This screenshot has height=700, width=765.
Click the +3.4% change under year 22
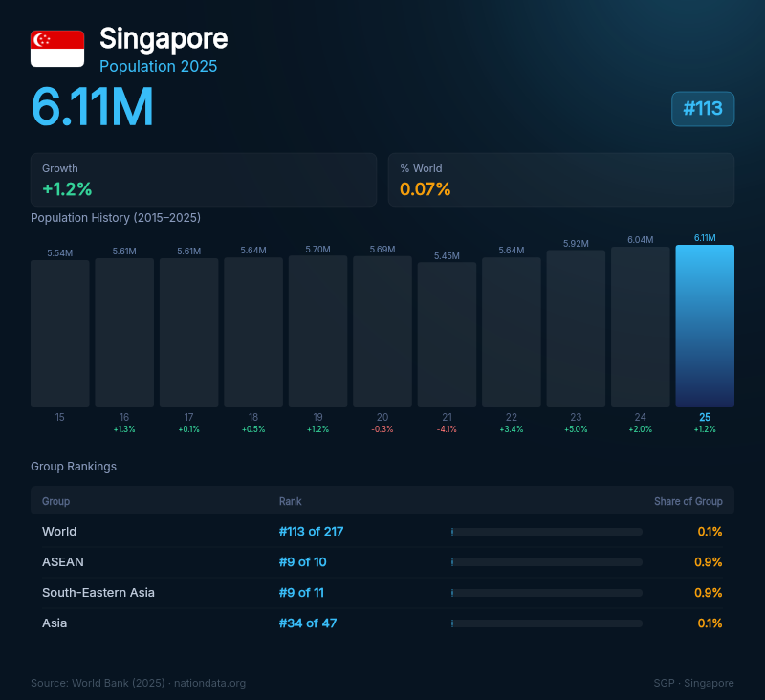point(512,429)
